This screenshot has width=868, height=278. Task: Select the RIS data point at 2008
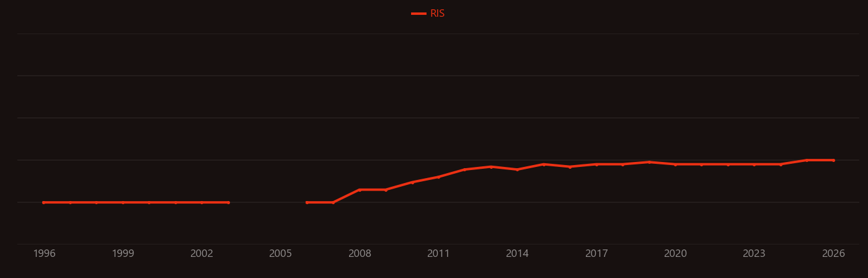pos(360,190)
